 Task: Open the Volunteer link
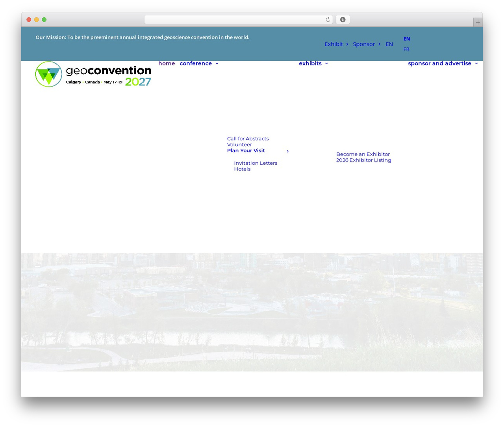[239, 145]
